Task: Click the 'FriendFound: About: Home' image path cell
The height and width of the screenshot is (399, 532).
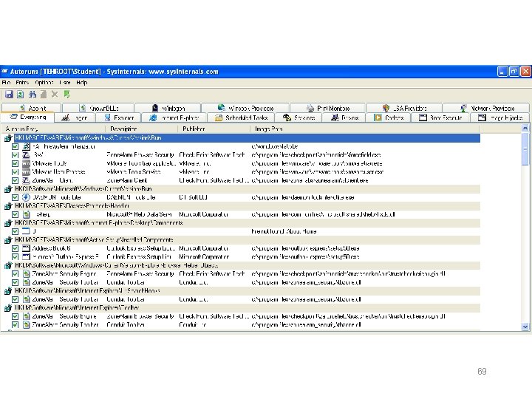Action: click(284, 231)
